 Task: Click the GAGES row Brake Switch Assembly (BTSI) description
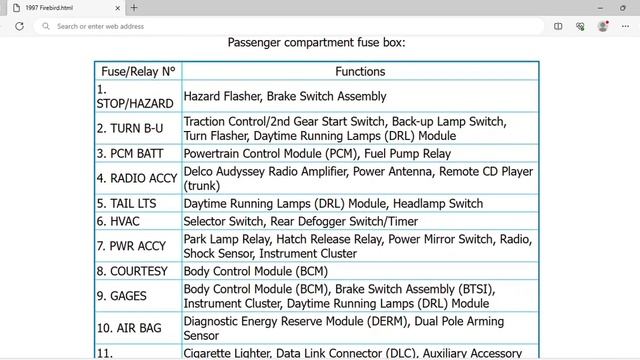coord(360,296)
